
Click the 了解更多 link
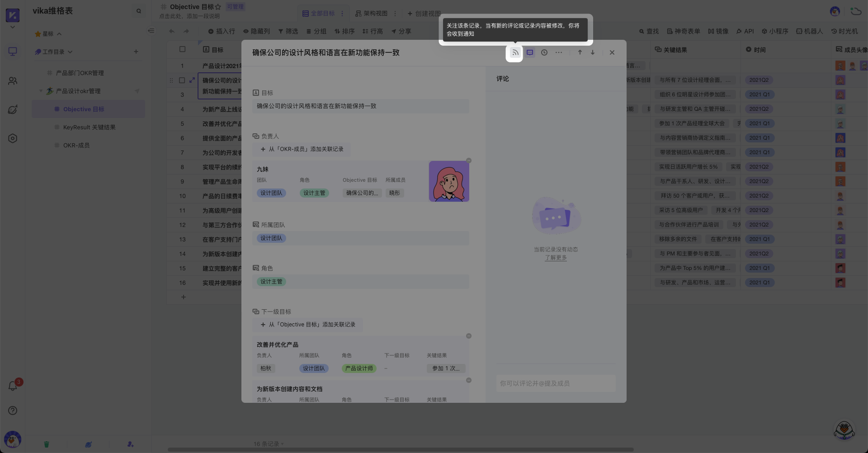(x=556, y=258)
